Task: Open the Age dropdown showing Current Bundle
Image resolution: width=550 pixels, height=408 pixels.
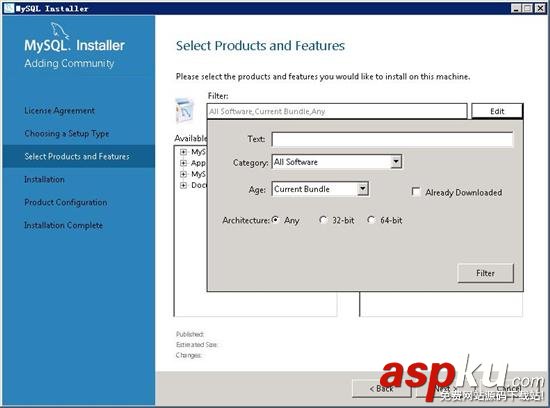Action: [x=320, y=189]
